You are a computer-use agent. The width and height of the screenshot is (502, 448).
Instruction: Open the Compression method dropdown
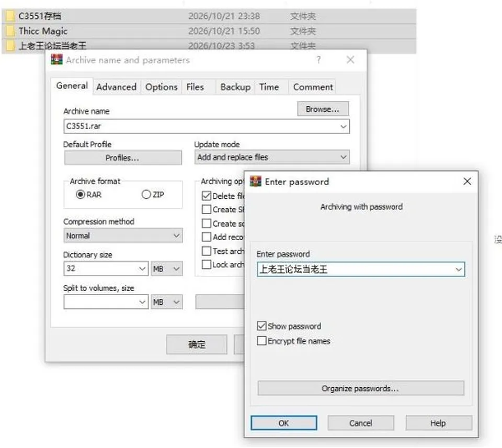[123, 236]
